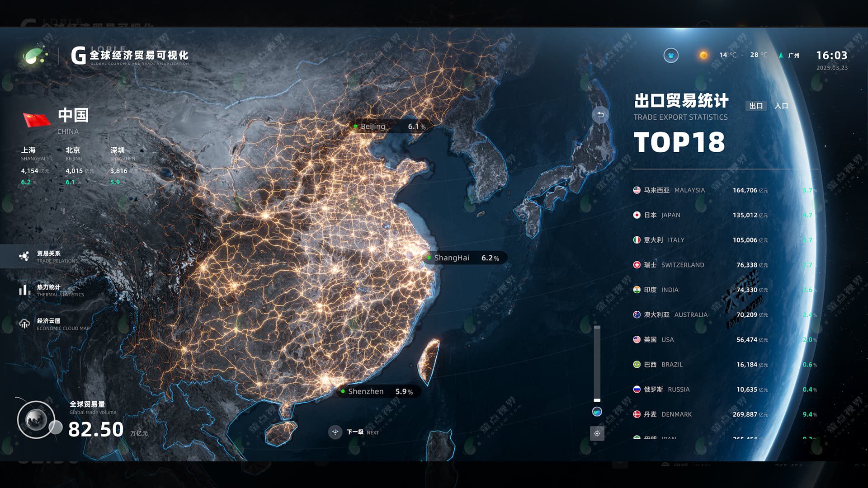Click the 上海 SHANGHAI statistic

[x=35, y=166]
